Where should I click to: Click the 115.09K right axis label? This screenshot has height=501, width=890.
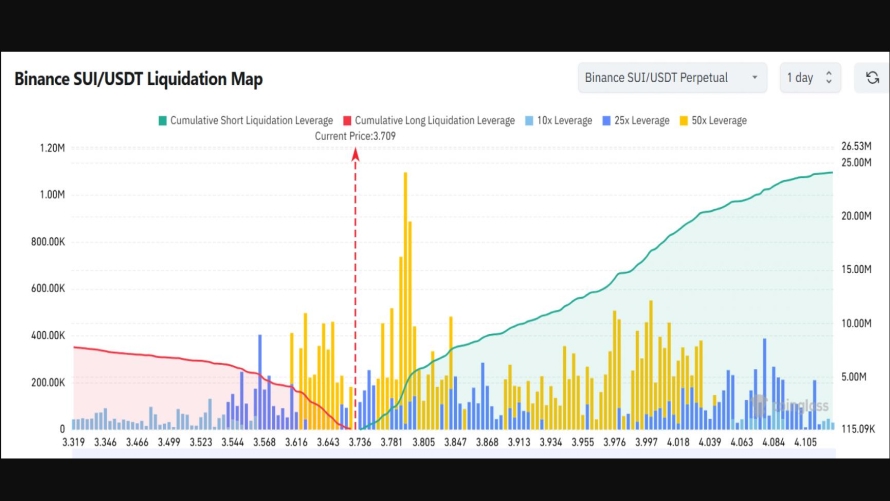[x=858, y=429]
